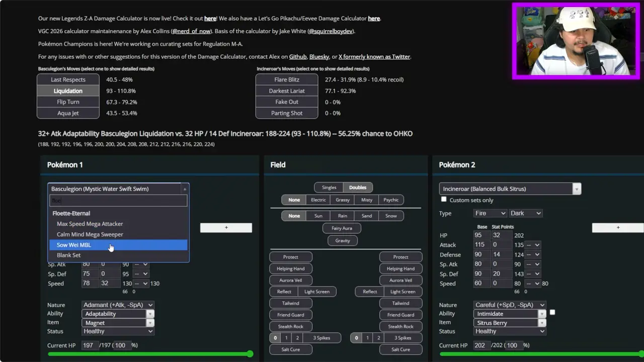Choose the Calm Mind Sweeper set

pos(118,234)
